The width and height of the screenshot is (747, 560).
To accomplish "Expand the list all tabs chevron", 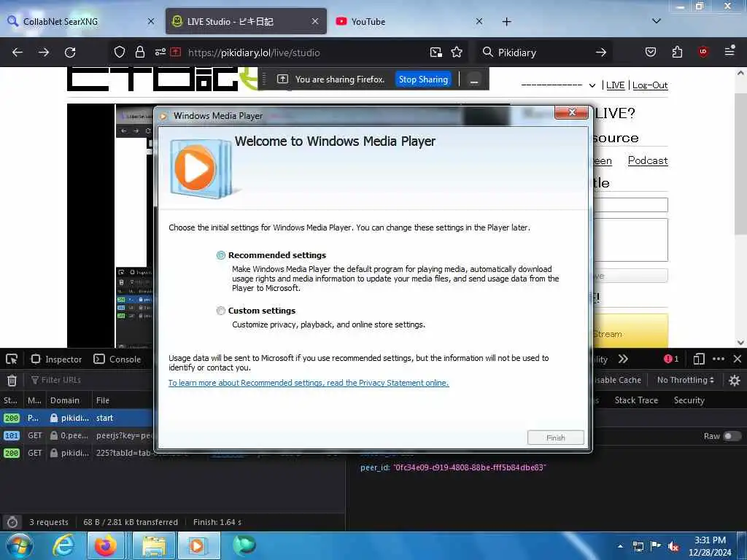I will pyautogui.click(x=657, y=21).
